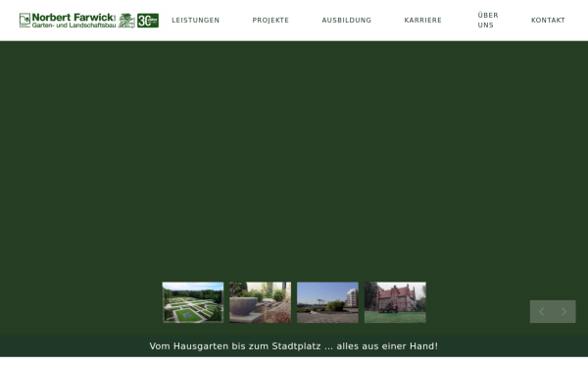Image resolution: width=588 pixels, height=368 pixels.
Task: Select the brick manor lawn mower thumbnail
Action: pos(395,302)
